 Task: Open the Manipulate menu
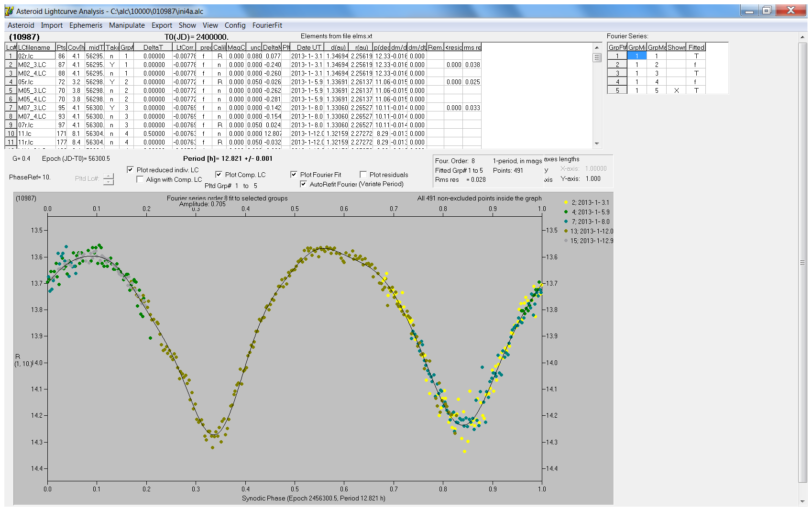[x=127, y=25]
